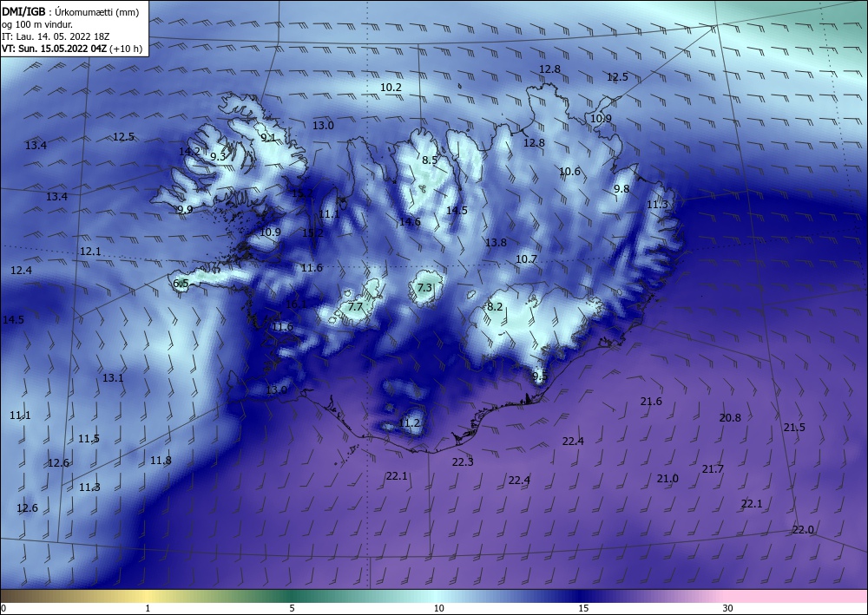Click the 14.6 value on the map

click(x=411, y=222)
